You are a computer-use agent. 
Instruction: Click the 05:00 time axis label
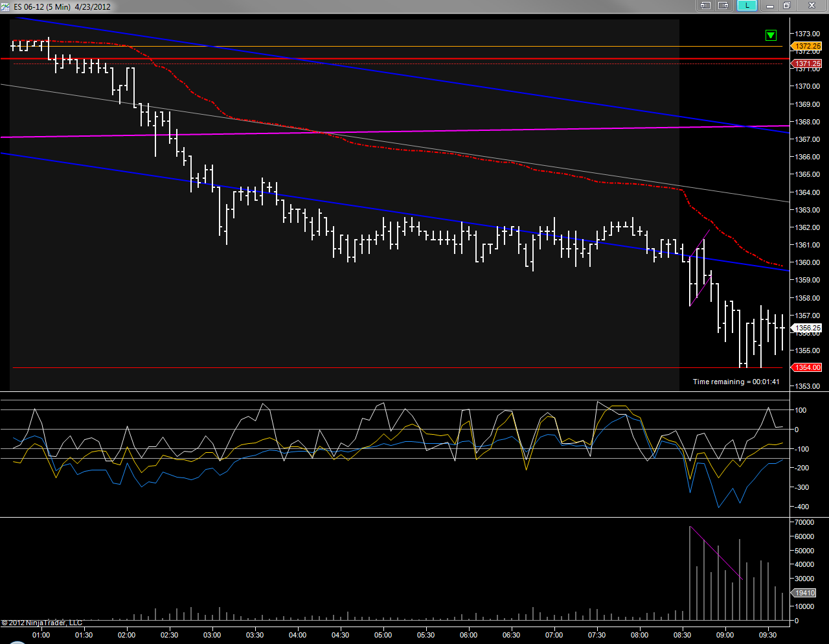(x=383, y=635)
